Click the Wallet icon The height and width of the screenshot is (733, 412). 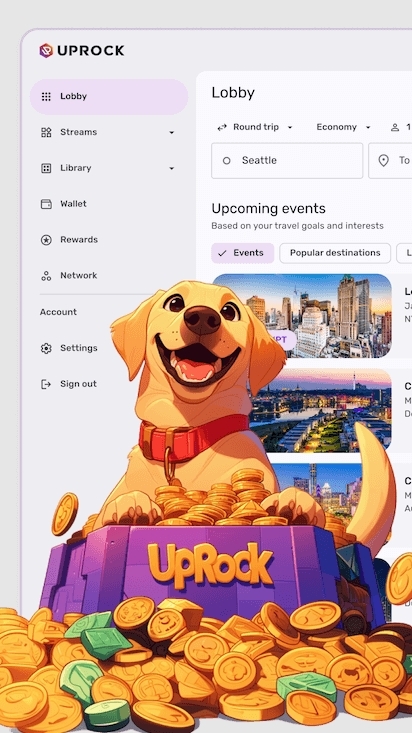pos(46,204)
